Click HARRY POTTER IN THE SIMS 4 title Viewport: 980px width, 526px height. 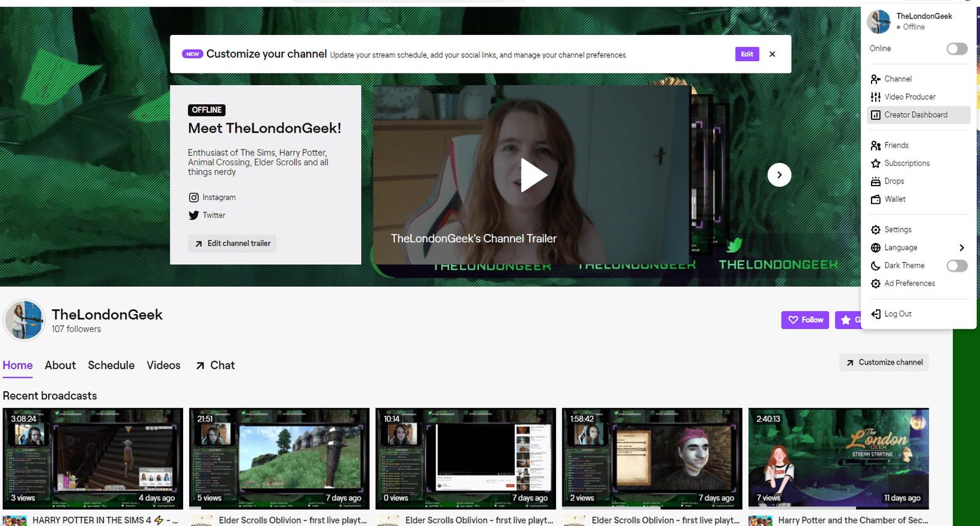click(x=105, y=520)
